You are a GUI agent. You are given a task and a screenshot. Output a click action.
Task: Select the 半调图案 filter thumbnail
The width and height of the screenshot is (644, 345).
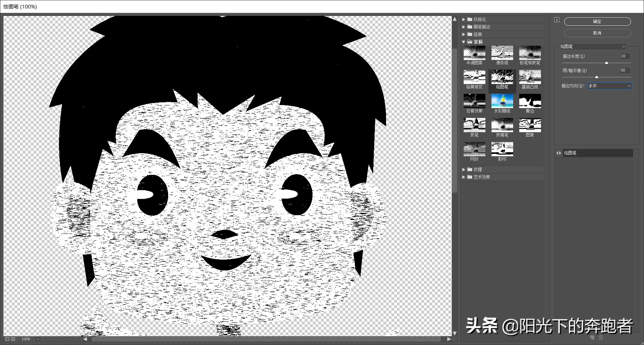[x=474, y=54]
